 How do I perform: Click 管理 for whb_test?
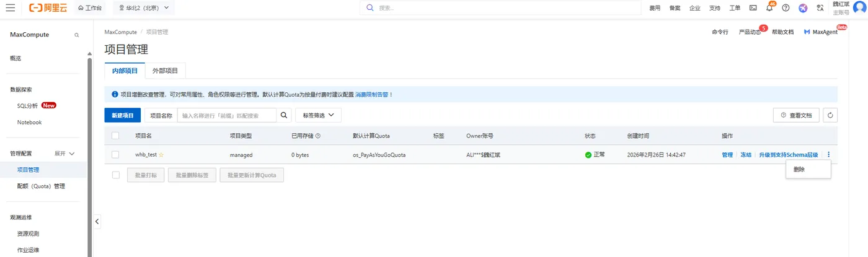tap(727, 155)
